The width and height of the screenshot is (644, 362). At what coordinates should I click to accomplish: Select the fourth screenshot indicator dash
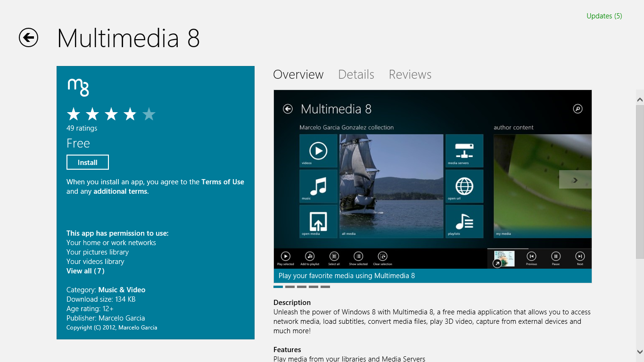[314, 287]
